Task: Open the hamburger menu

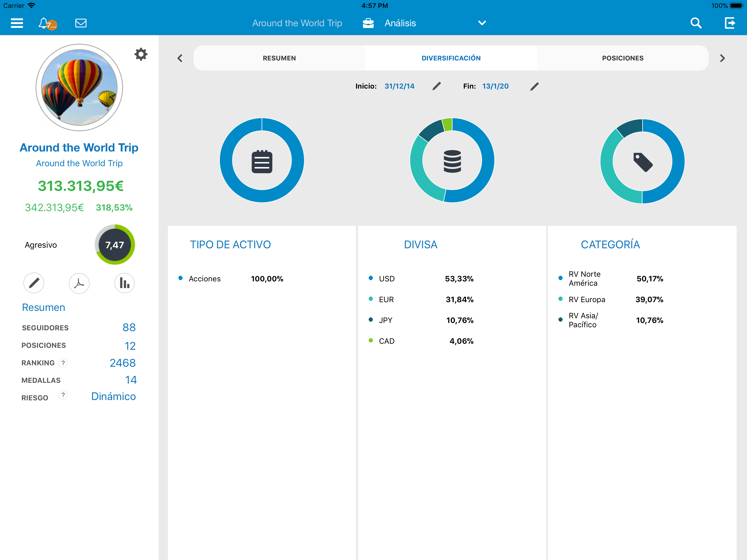Action: pos(17,23)
